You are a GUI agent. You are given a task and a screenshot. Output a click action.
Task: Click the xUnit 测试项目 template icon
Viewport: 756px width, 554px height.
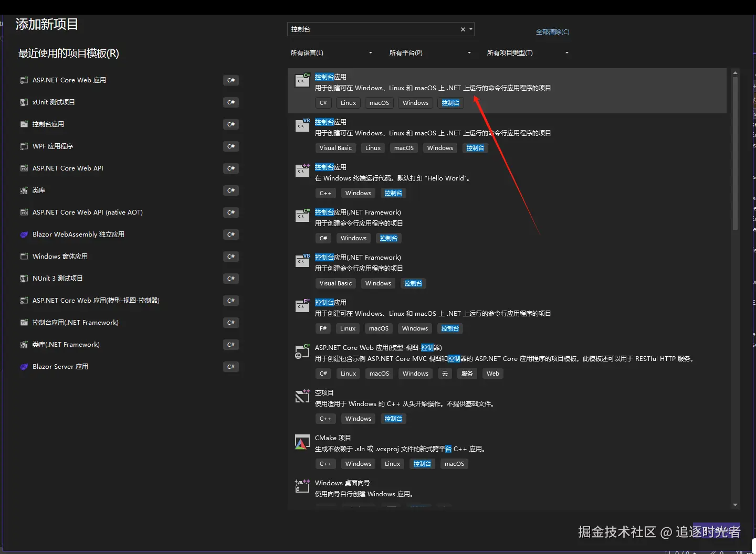click(24, 102)
